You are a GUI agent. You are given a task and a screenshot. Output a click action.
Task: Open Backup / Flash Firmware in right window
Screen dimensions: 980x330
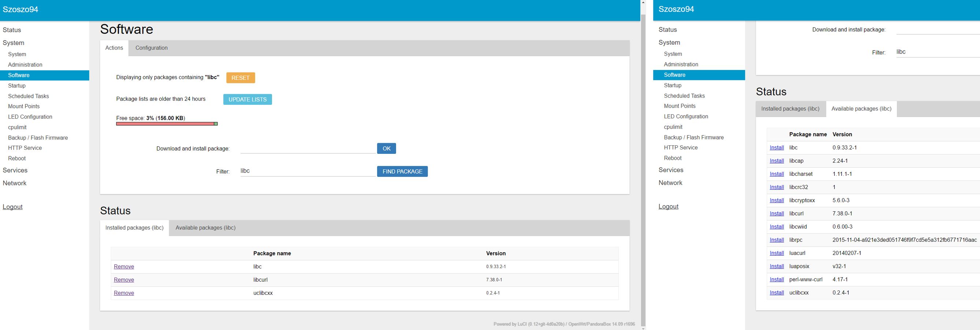[694, 137]
